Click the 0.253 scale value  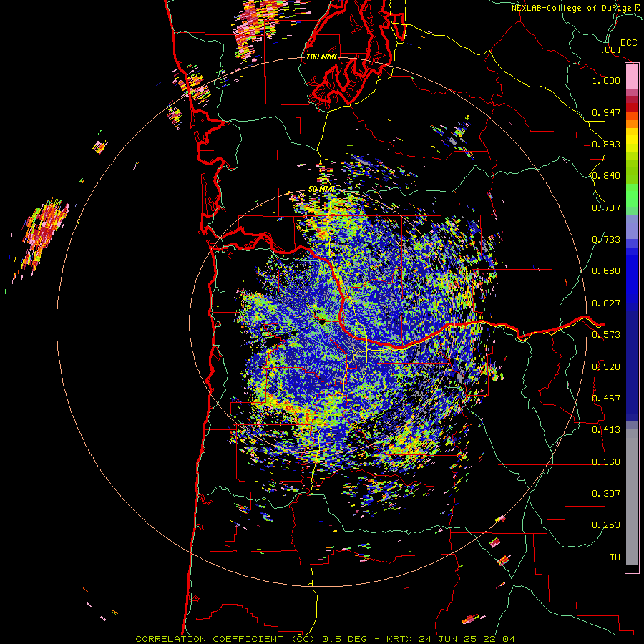(x=606, y=525)
